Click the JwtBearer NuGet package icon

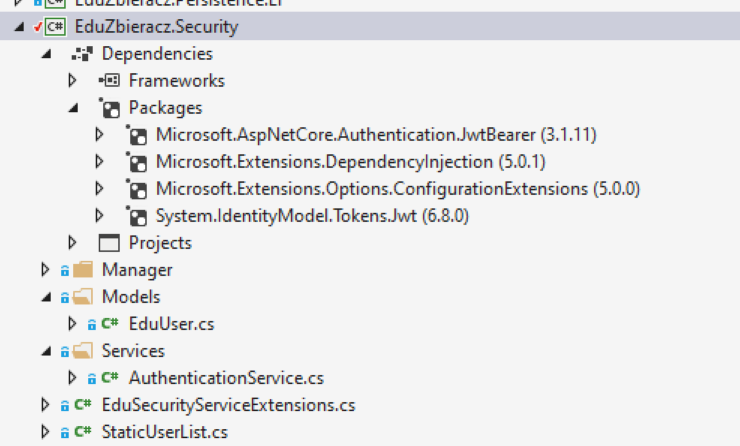coord(136,135)
